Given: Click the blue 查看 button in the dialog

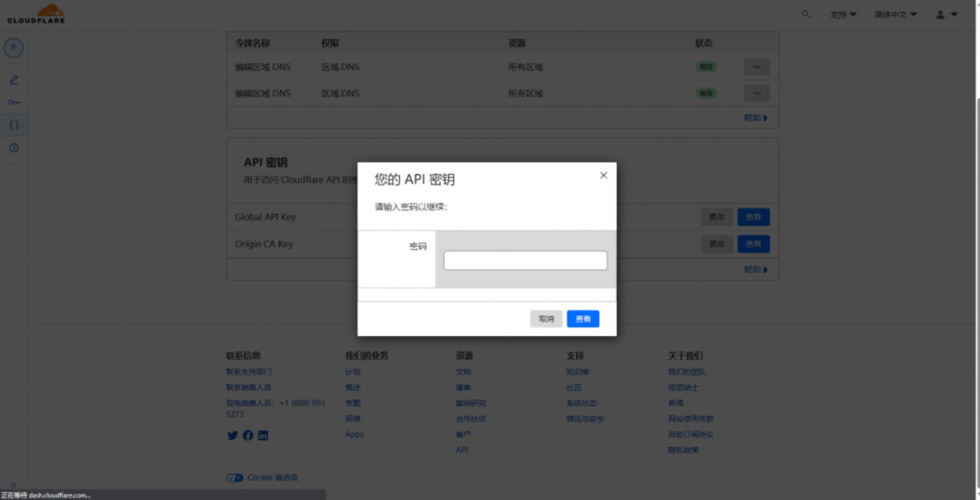Looking at the screenshot, I should 583,319.
